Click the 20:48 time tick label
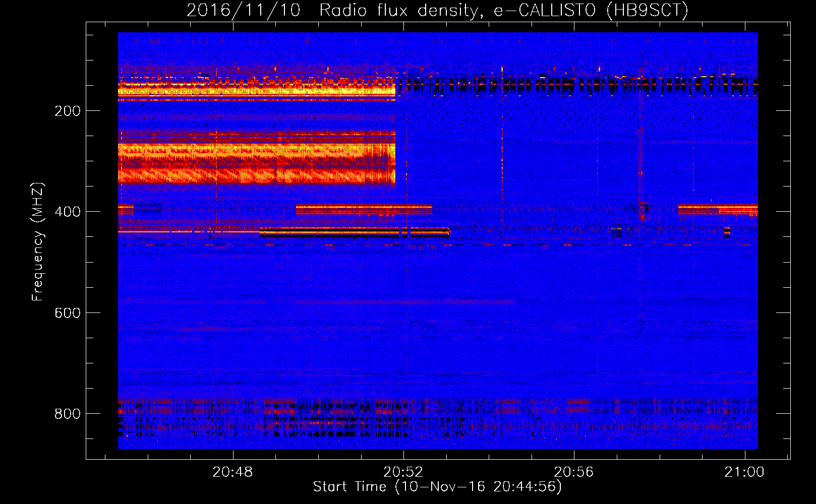The height and width of the screenshot is (504, 816). (x=232, y=472)
